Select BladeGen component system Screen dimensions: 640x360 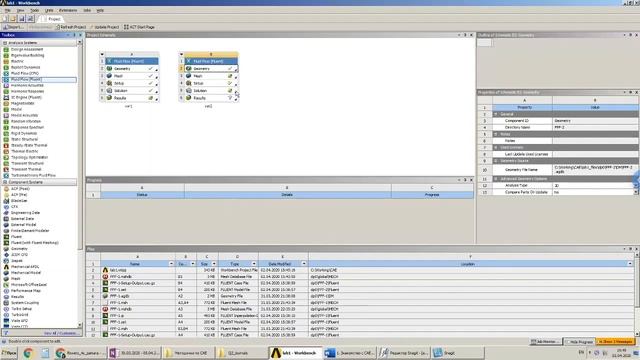pos(19,201)
